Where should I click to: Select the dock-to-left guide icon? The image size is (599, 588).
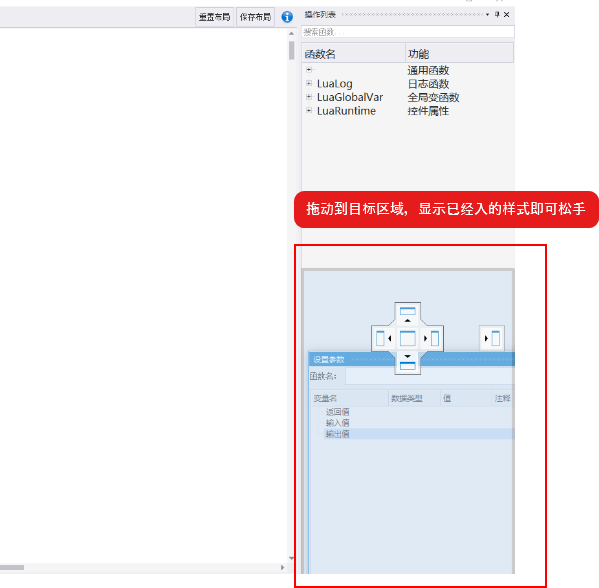384,339
